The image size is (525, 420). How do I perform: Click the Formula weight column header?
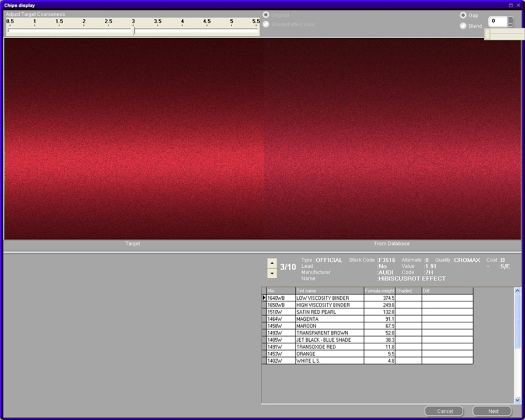379,290
